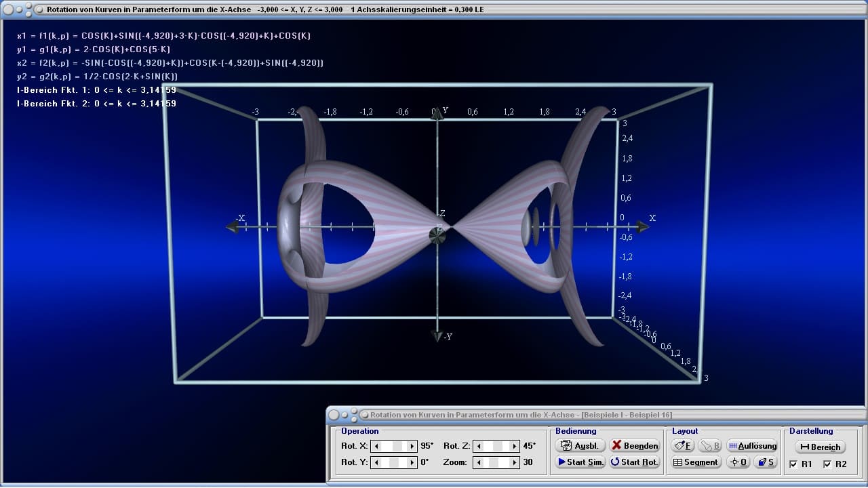Increase Zoom with the right arrow
Viewport: 868px width, 488px height.
point(513,462)
